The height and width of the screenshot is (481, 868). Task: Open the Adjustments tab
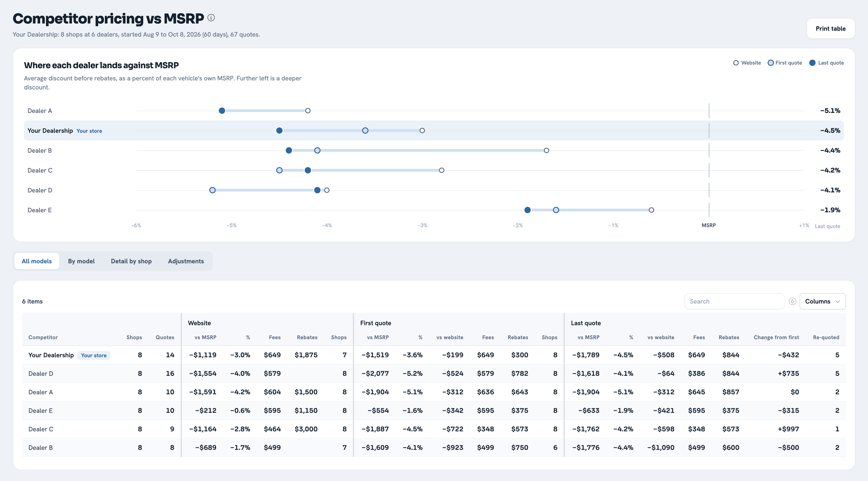(186, 261)
